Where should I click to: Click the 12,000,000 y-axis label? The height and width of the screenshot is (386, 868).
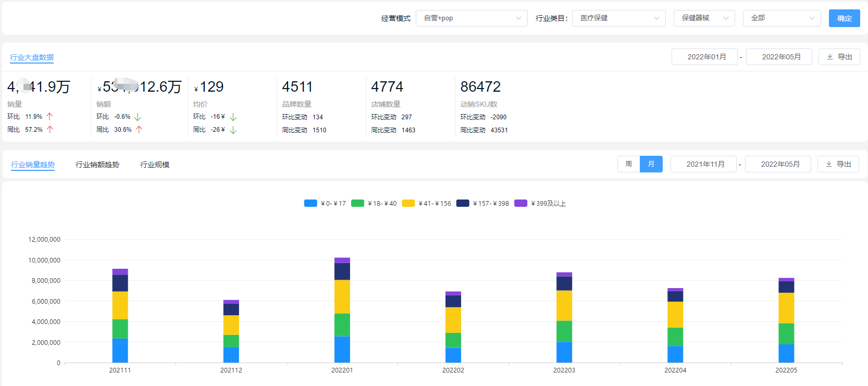coord(44,240)
